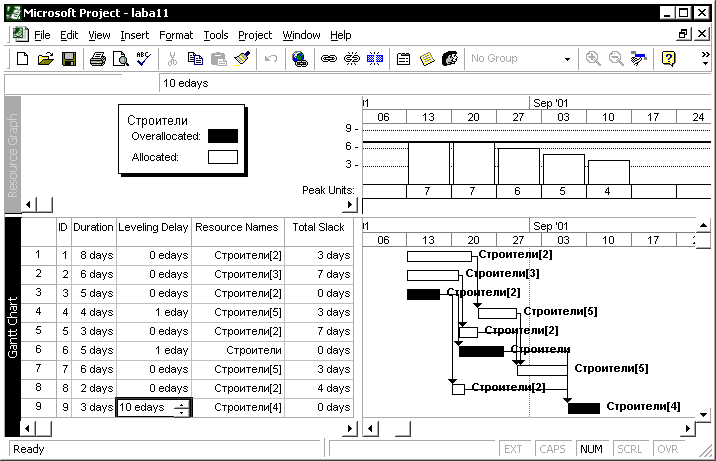This screenshot has height=461, width=716.
Task: Open the Project menu
Action: 255,35
